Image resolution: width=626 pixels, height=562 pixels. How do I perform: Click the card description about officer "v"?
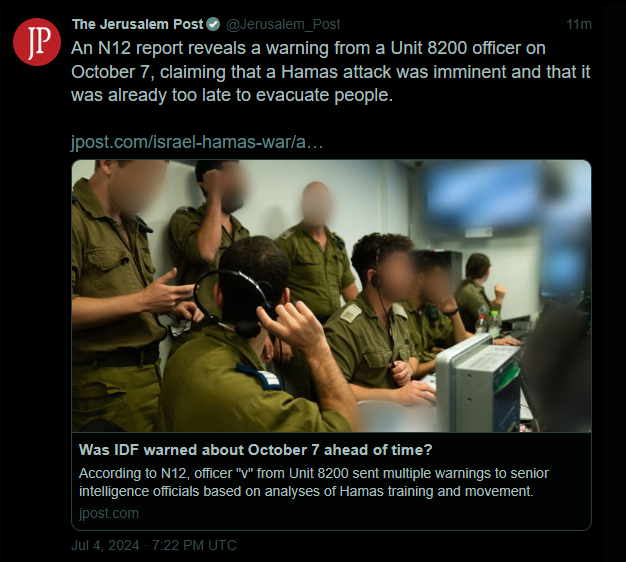(314, 482)
